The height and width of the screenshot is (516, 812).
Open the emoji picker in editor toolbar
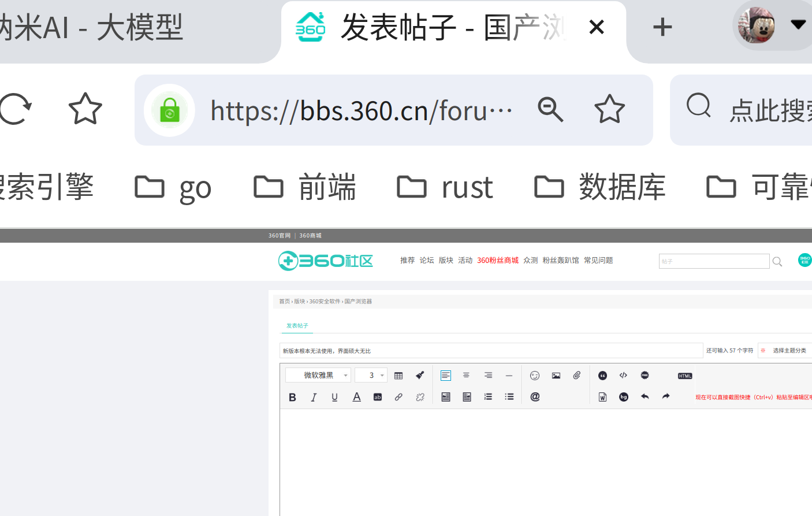(534, 375)
